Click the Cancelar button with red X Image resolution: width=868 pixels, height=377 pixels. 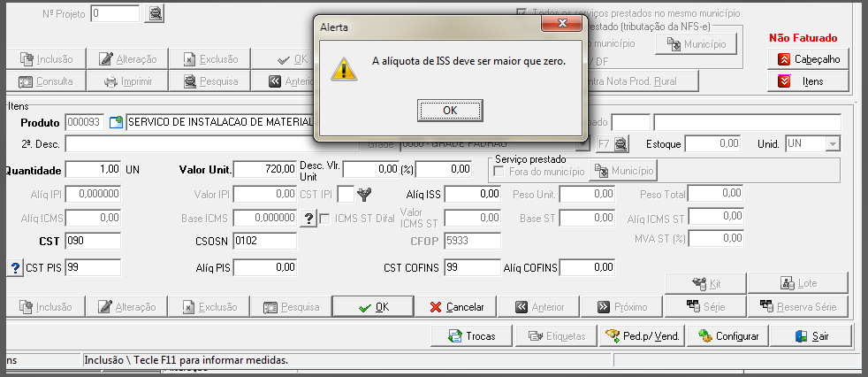(455, 306)
